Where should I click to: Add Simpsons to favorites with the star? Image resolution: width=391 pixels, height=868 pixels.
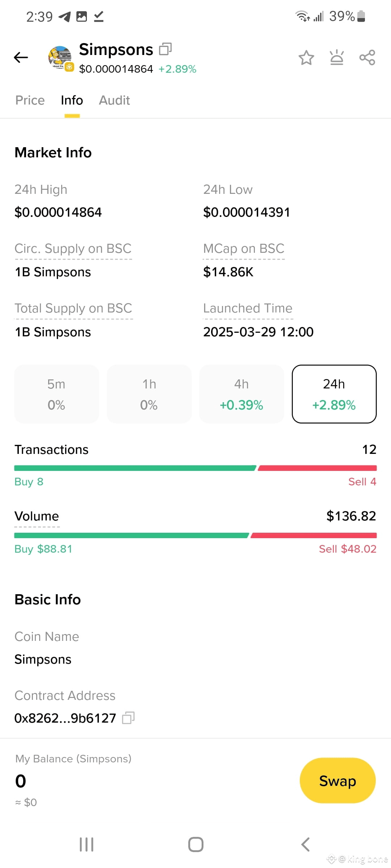click(306, 58)
